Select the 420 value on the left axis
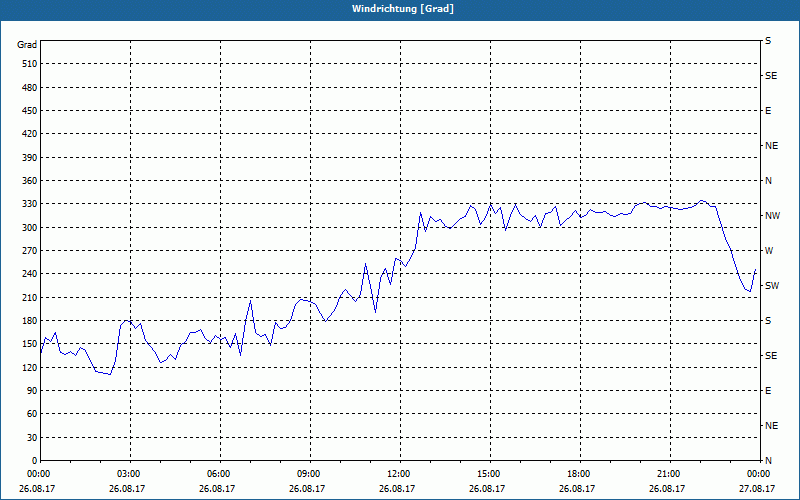Viewport: 800px width, 500px height. [30, 134]
